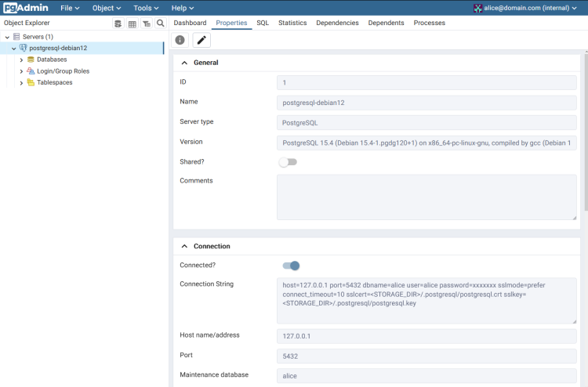Toggle the Connected? switch
Image resolution: width=588 pixels, height=387 pixels.
pos(291,266)
